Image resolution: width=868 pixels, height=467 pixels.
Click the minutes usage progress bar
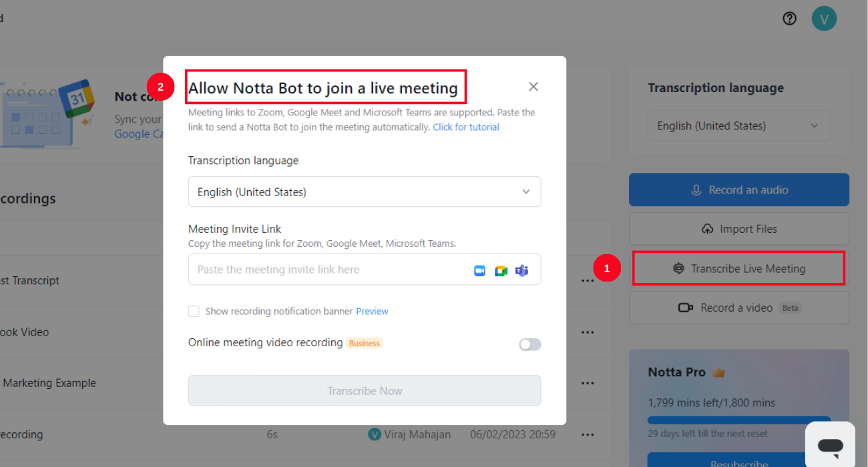coord(739,420)
